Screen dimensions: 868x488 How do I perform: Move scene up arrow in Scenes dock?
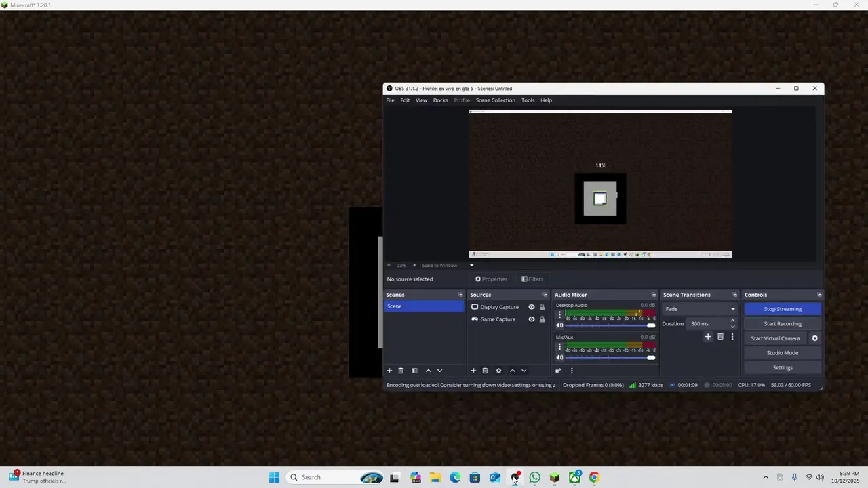tap(428, 371)
